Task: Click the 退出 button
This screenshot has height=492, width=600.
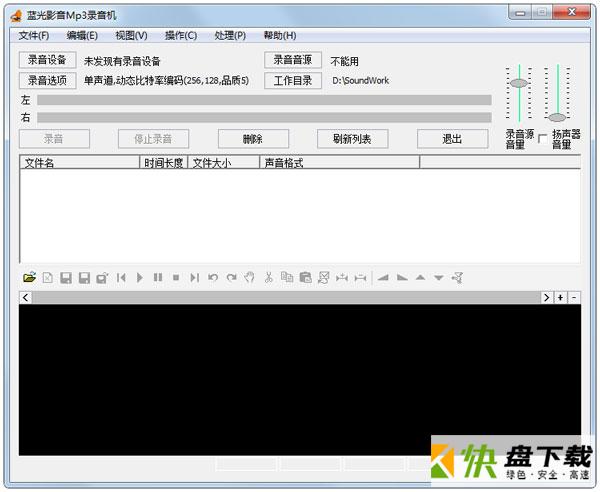Action: click(x=452, y=139)
